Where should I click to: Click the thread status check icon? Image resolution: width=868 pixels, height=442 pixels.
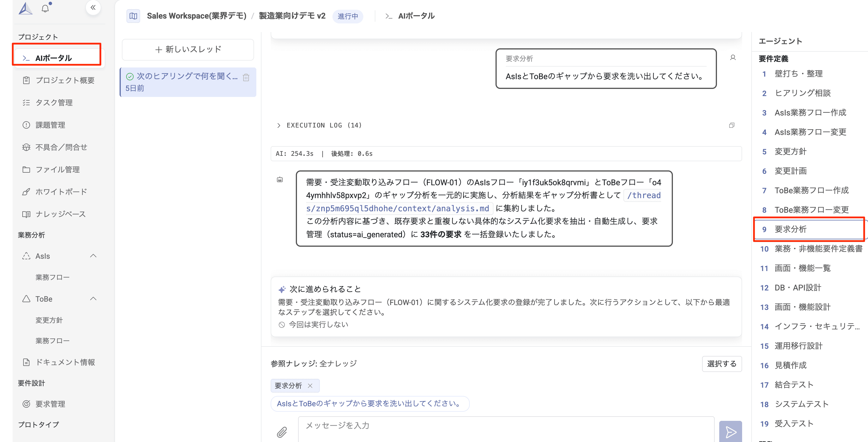(130, 76)
